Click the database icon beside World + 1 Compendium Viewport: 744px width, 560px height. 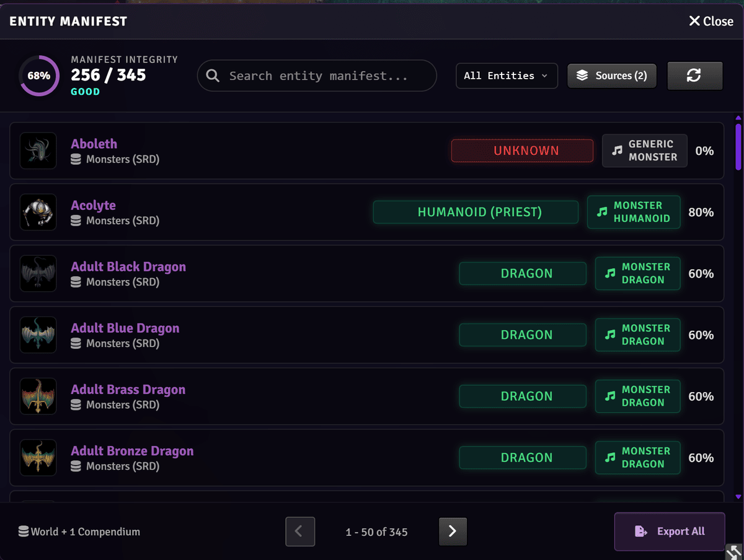point(24,532)
